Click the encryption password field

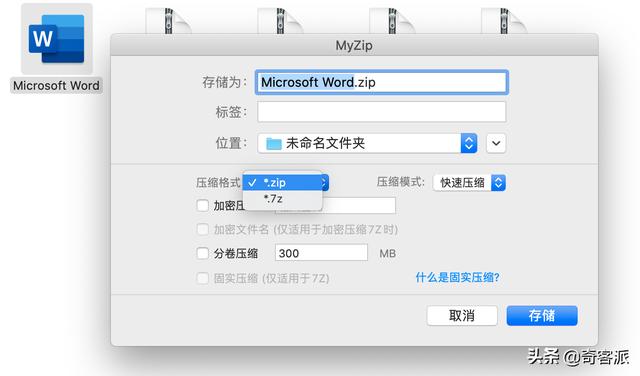359,205
